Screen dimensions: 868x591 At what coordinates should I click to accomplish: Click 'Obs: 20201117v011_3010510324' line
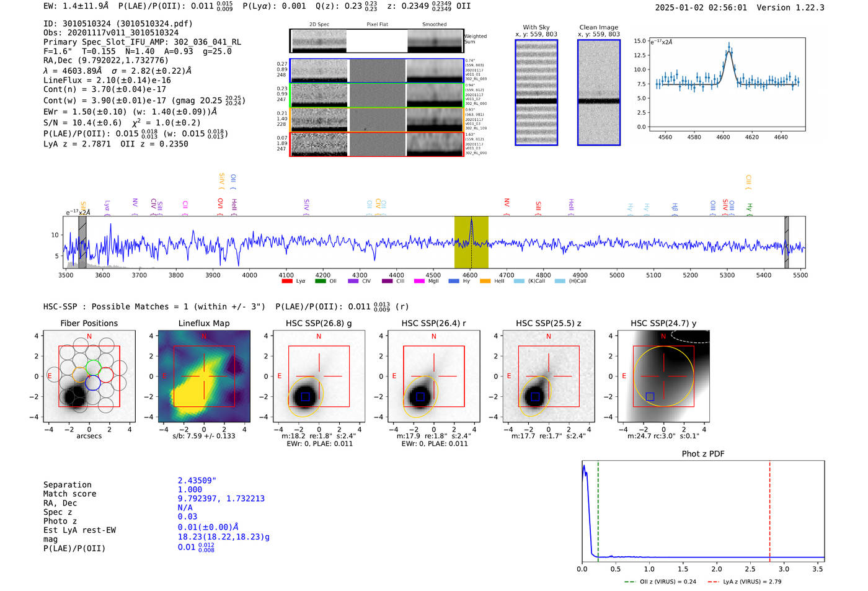tap(111, 33)
